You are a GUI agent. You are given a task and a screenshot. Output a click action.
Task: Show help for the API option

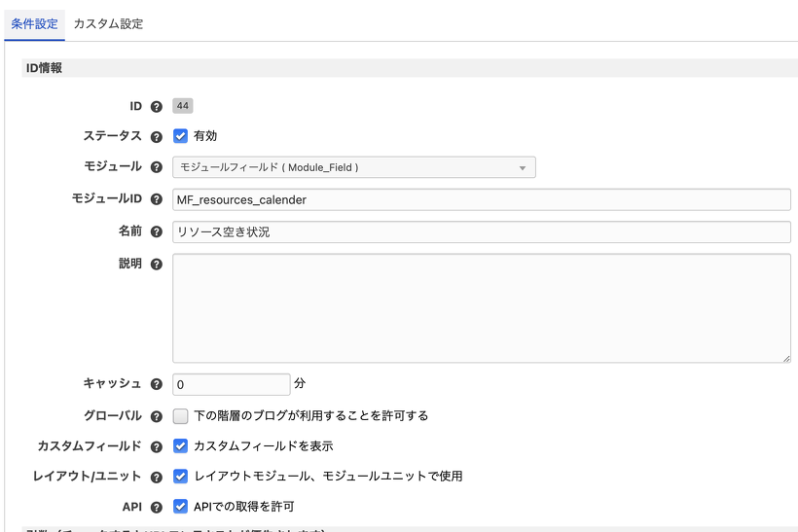click(x=157, y=507)
